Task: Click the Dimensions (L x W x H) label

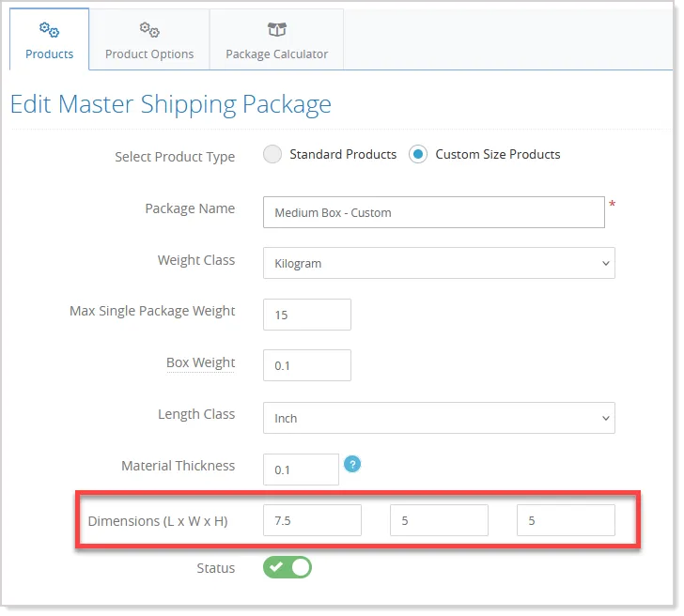Action: click(x=158, y=521)
